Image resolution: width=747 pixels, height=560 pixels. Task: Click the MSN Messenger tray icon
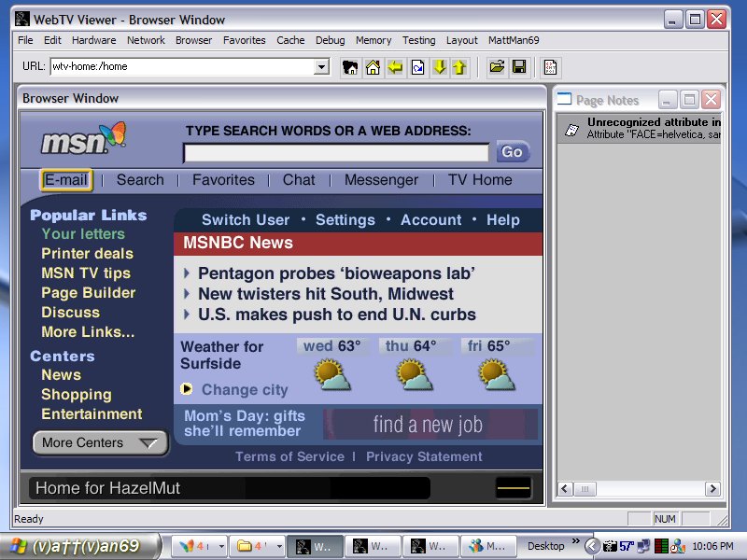678,546
